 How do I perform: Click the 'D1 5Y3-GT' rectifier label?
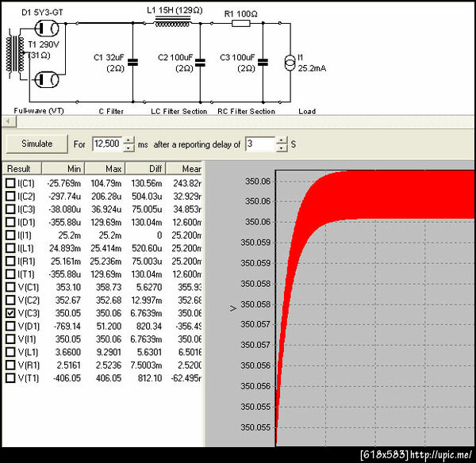coord(42,13)
